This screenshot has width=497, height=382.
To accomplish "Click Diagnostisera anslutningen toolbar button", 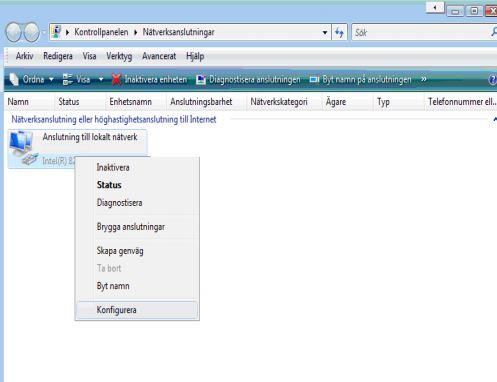I will point(248,79).
